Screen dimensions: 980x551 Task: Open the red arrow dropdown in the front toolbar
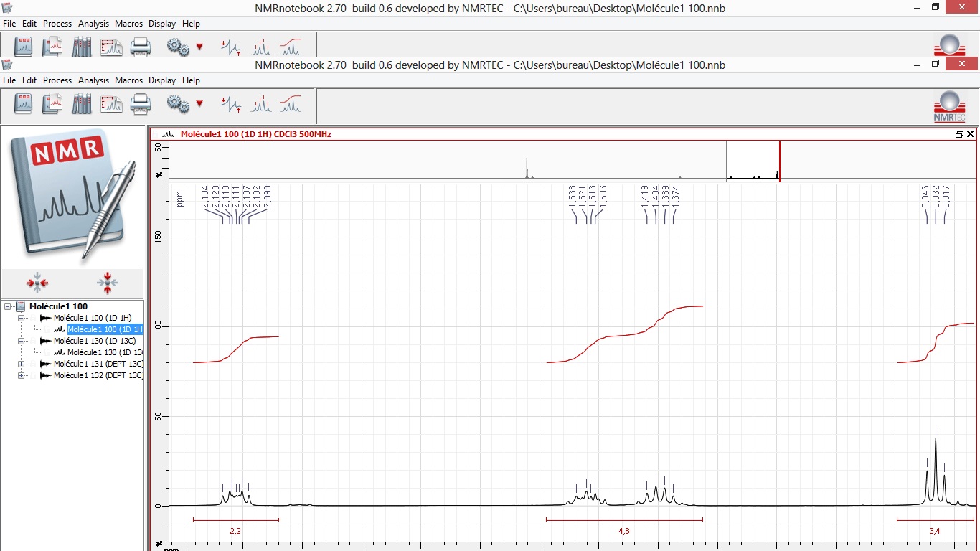tap(199, 104)
